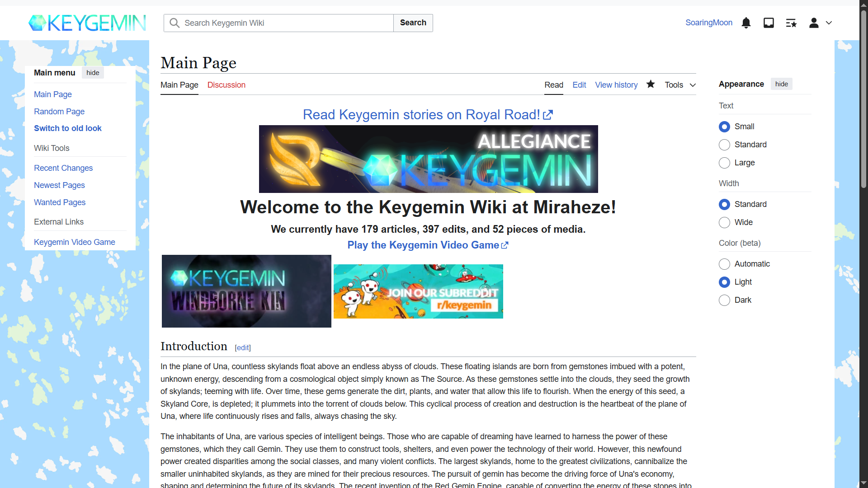Open the Recent Changes link
This screenshot has height=488, width=868.
coord(63,168)
